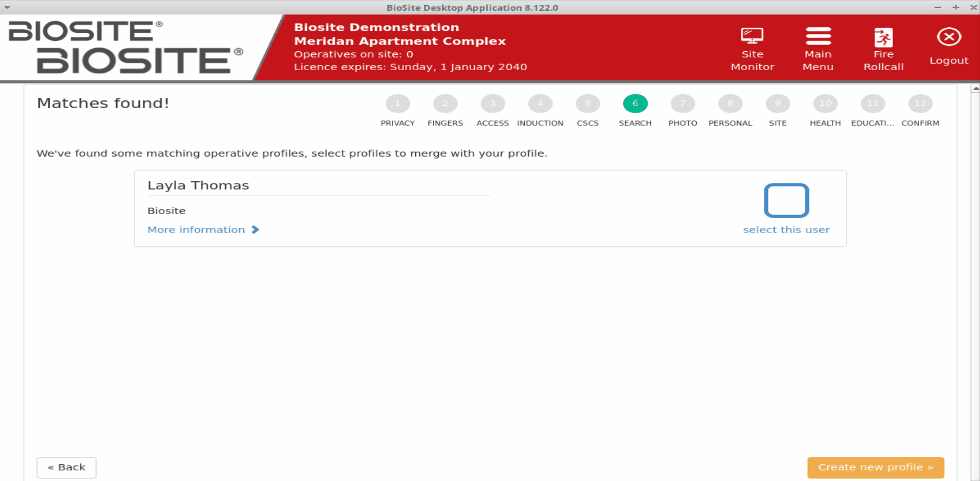Click Create new profile button

[876, 467]
